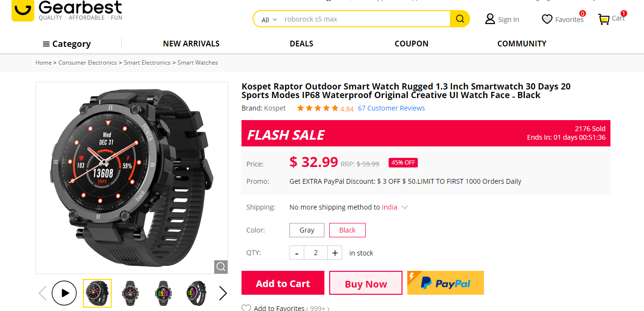The width and height of the screenshot is (644, 311).
Task: Toggle Add to Favorites heart
Action: coord(246,308)
